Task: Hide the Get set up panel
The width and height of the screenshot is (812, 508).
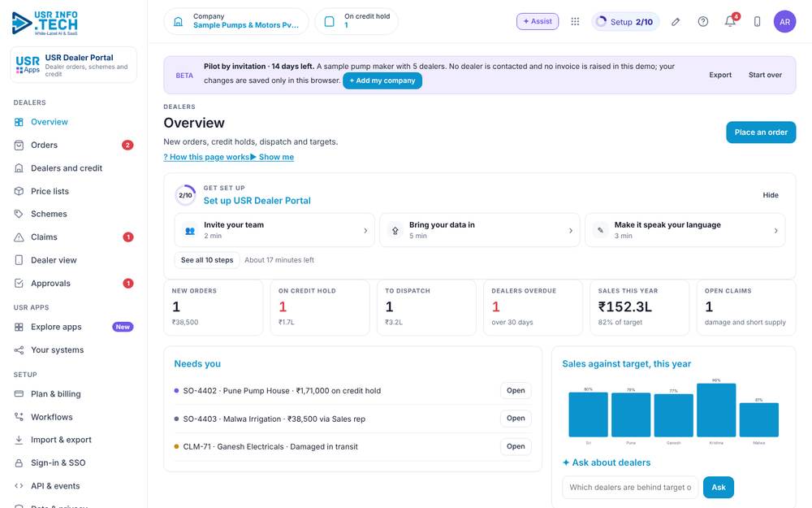Action: tap(771, 195)
